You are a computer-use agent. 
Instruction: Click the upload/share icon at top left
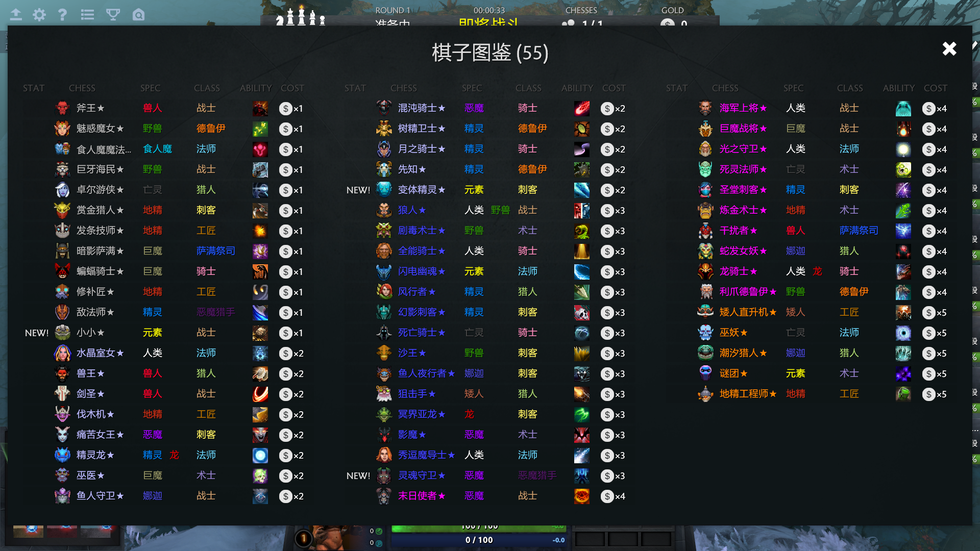coord(16,15)
